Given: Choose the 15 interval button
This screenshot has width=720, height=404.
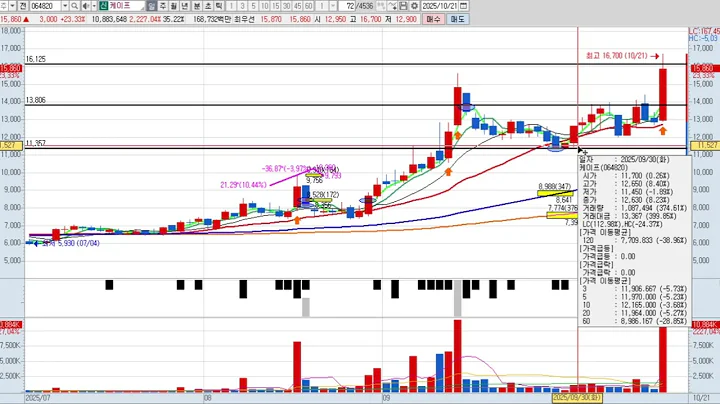Looking at the screenshot, I should [276, 6].
